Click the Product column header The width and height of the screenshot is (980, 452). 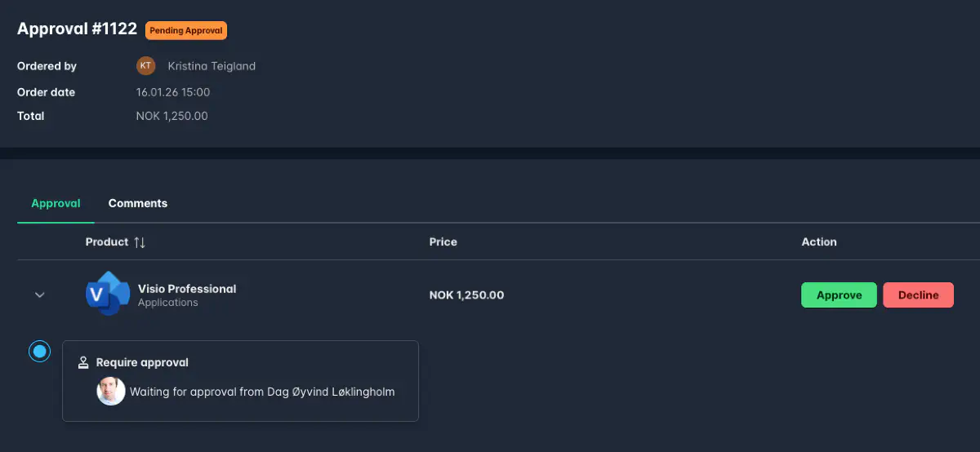(x=107, y=242)
